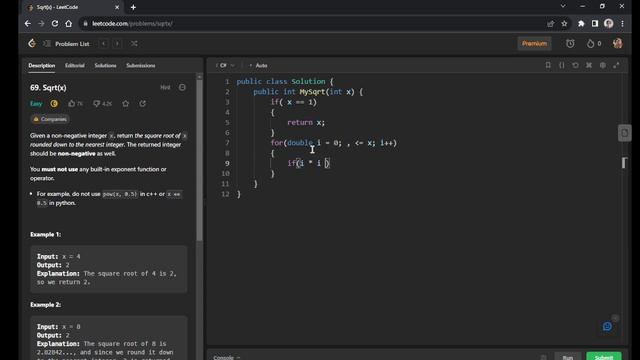The height and width of the screenshot is (360, 640).
Task: Click the Example 1 code block
Action: click(x=109, y=269)
